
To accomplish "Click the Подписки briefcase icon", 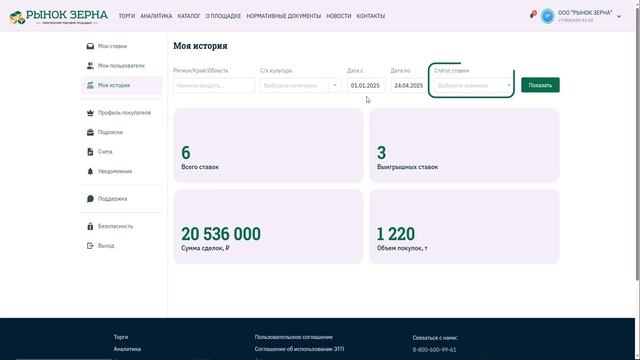I will pyautogui.click(x=90, y=132).
